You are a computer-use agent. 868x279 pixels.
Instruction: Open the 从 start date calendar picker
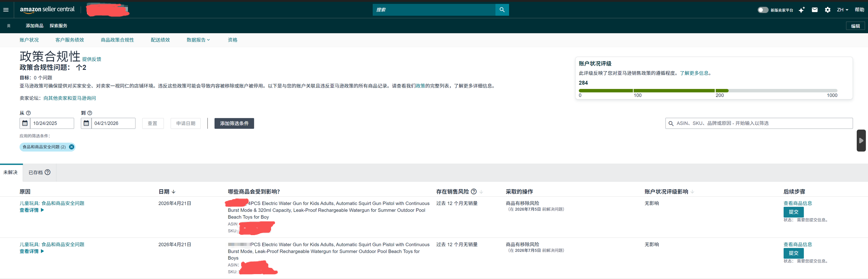pos(25,123)
